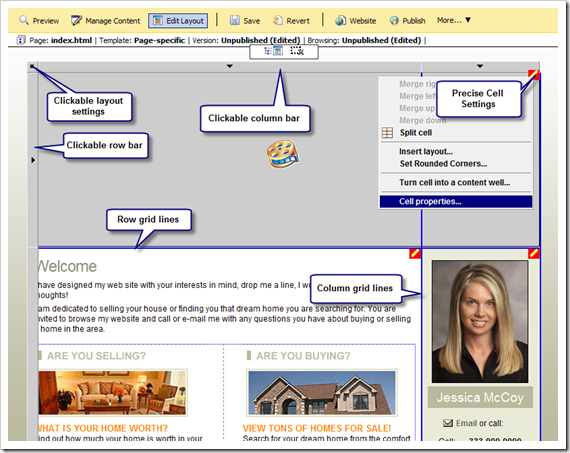Open the row bar arrow on the left edge
Image resolution: width=570 pixels, height=453 pixels.
click(33, 160)
